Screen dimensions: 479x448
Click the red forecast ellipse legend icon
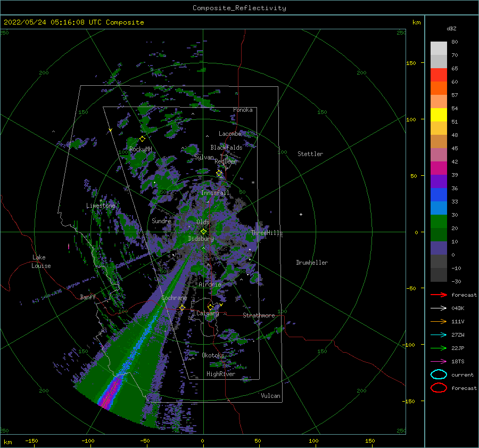point(439,388)
